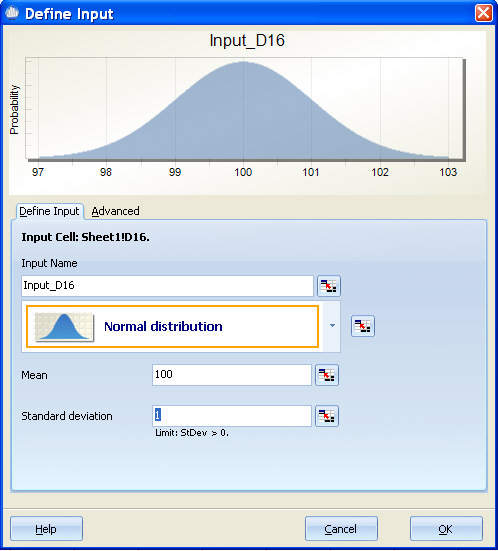Click the Cancel button
Image resolution: width=498 pixels, height=551 pixels.
pyautogui.click(x=341, y=529)
